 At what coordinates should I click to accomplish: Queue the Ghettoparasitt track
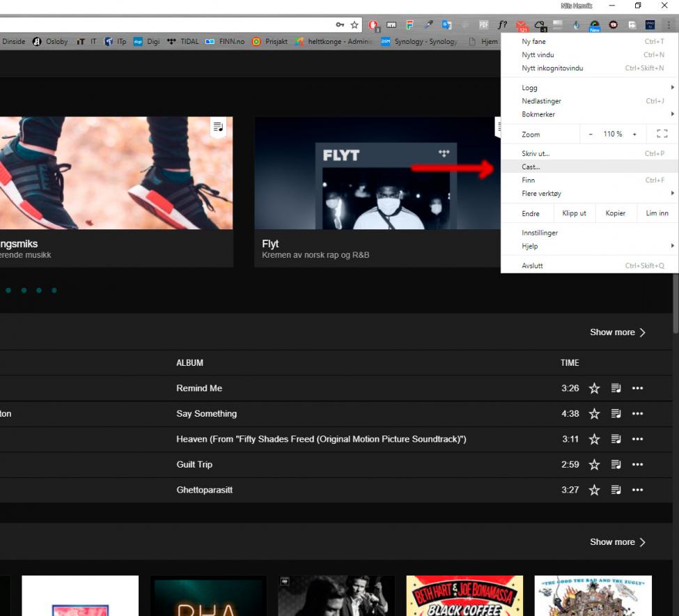(616, 489)
